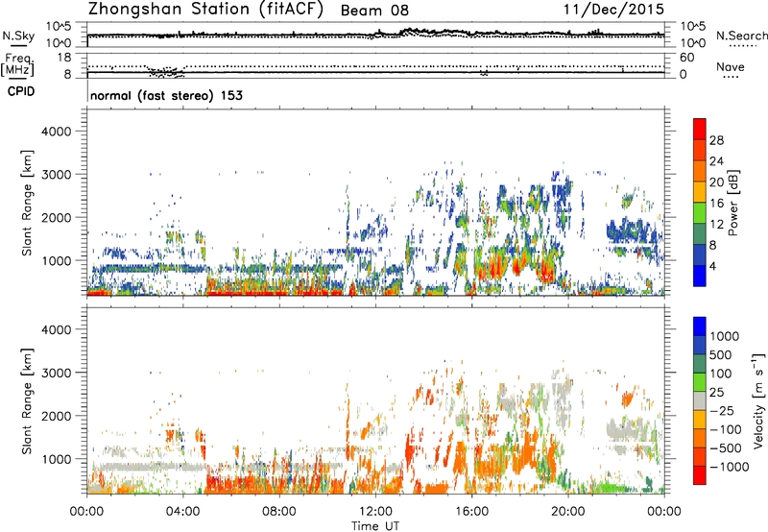Image resolution: width=768 pixels, height=532 pixels.
Task: Click the 28 label on power colorbar
Action: click(716, 140)
